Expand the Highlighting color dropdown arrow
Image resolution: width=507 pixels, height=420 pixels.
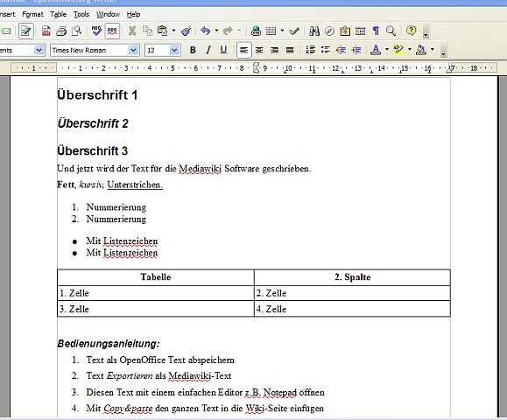coord(410,50)
